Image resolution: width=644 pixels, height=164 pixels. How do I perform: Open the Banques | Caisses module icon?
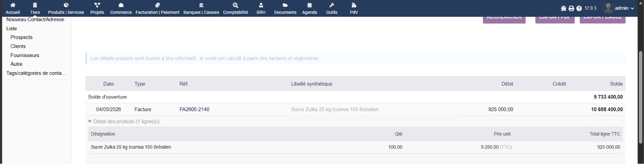(x=201, y=5)
